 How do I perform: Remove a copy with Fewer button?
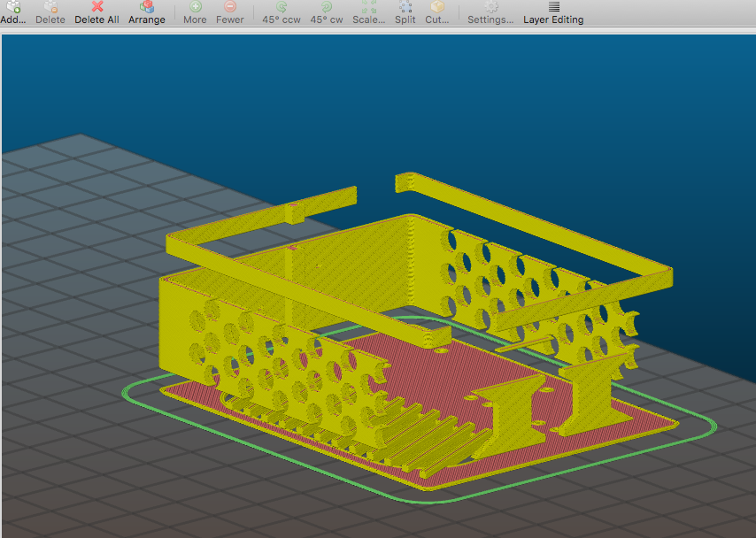pyautogui.click(x=230, y=12)
